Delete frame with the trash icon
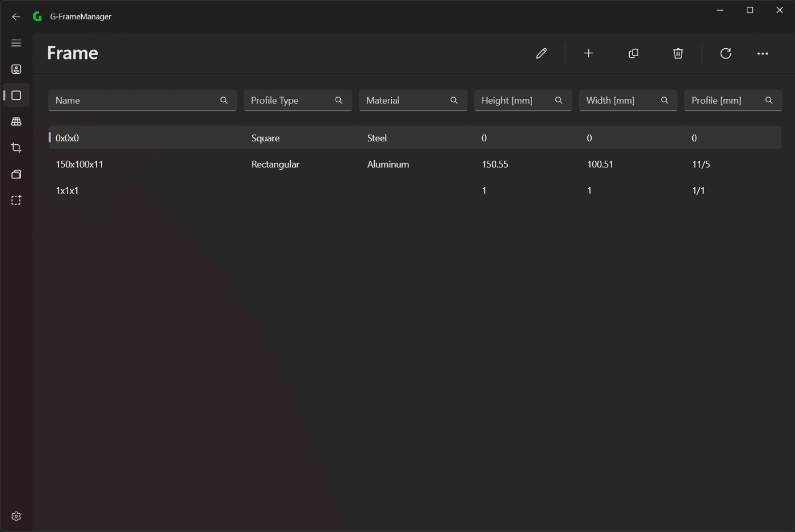The width and height of the screenshot is (795, 532). point(678,53)
